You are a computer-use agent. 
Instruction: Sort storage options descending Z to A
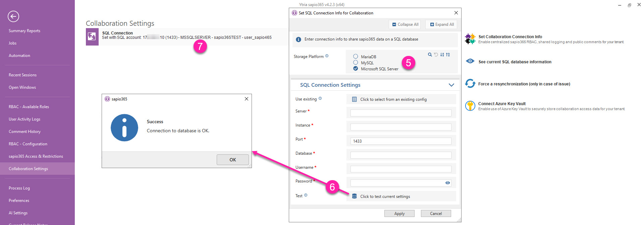448,55
